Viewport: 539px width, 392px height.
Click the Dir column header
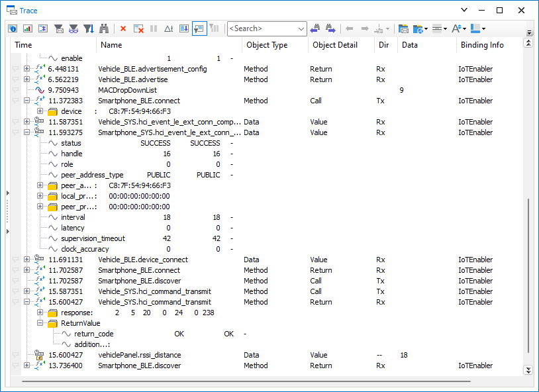tap(385, 45)
